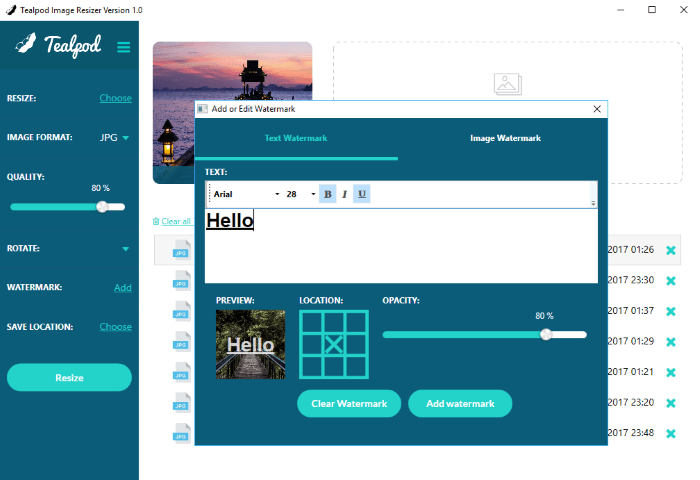Select JPG file icon in 01:26 row
The width and height of the screenshot is (700, 480).
(x=182, y=250)
